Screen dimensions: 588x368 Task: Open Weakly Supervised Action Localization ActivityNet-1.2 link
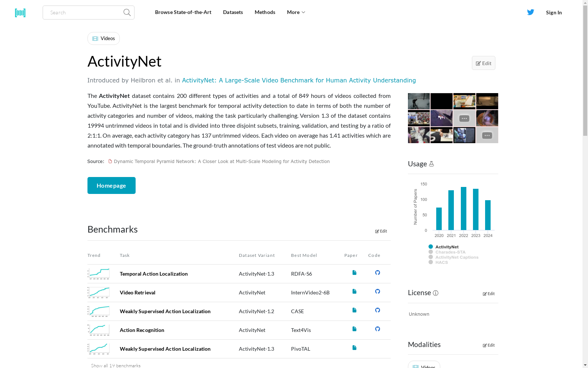pos(165,311)
